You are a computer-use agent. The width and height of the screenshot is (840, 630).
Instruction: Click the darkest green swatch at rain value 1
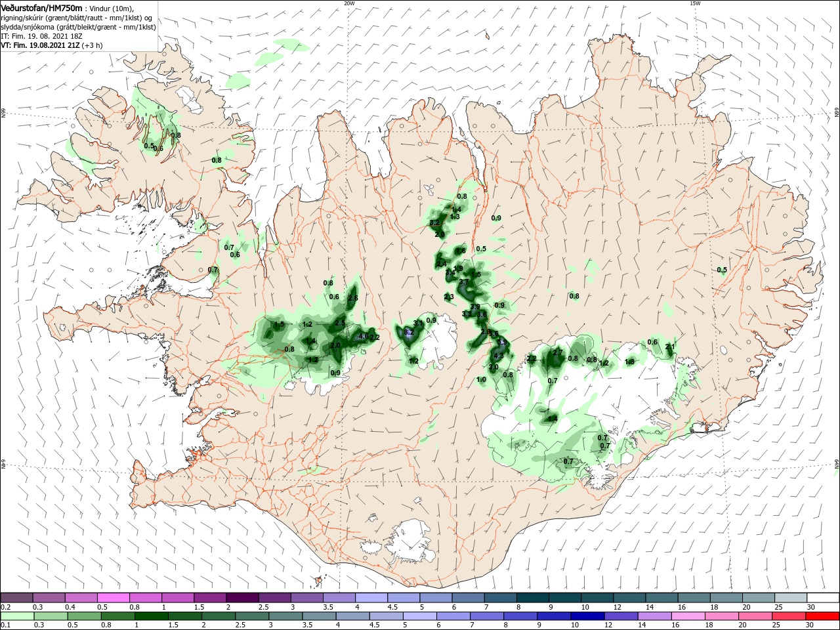pos(151,616)
